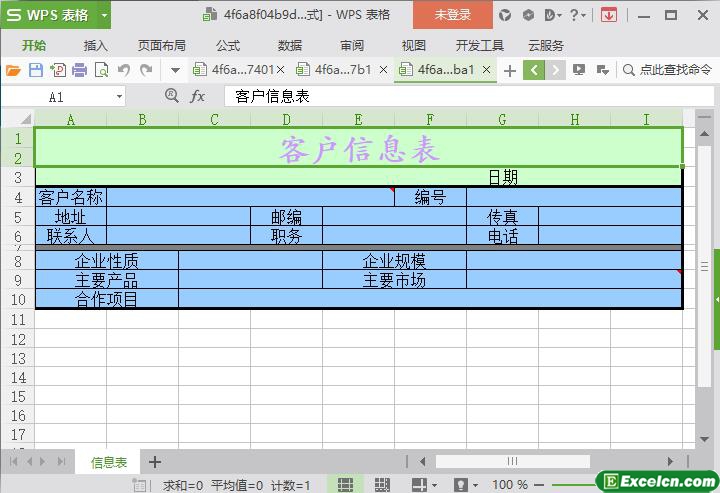The width and height of the screenshot is (720, 493).
Task: Open file with the folder icon
Action: point(13,70)
